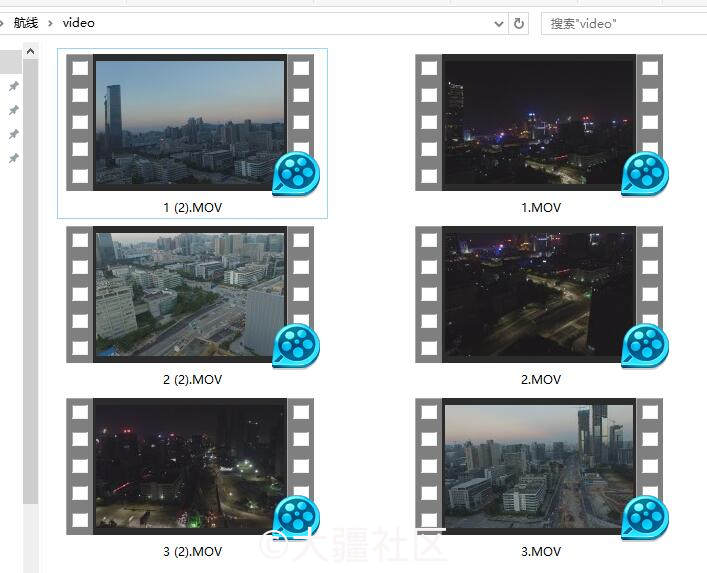The height and width of the screenshot is (573, 707).
Task: Select the 2 (2).MOV daytime buildings thumbnail
Action: pos(190,294)
